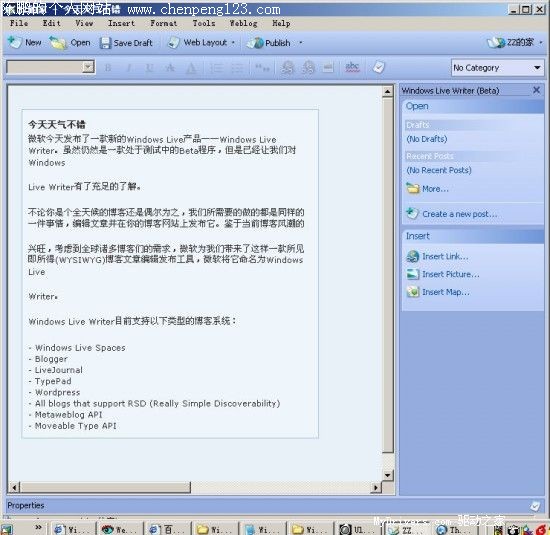
Task: Run the abc spell check
Action: pos(352,67)
